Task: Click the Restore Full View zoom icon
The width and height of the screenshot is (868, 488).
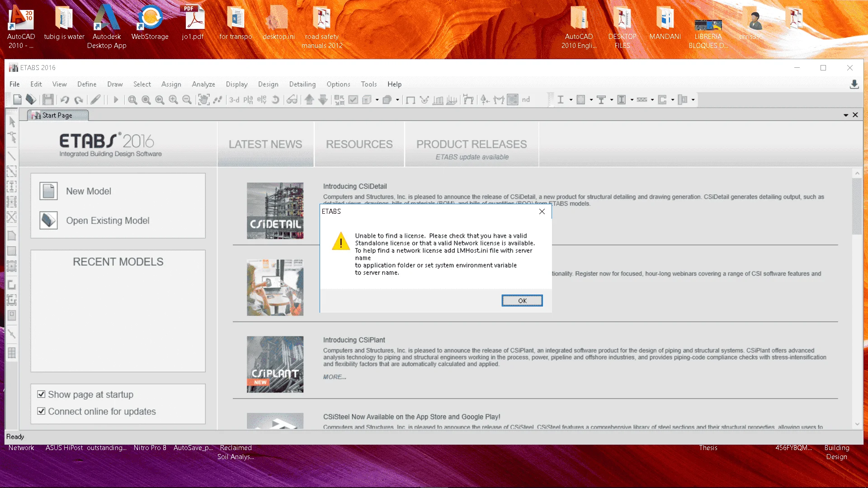Action: click(146, 100)
